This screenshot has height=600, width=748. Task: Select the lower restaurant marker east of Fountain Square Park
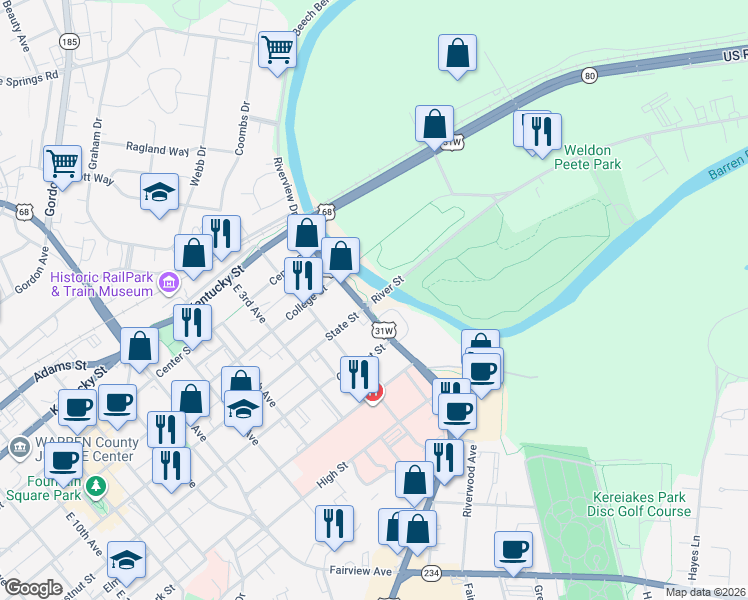coord(171,466)
